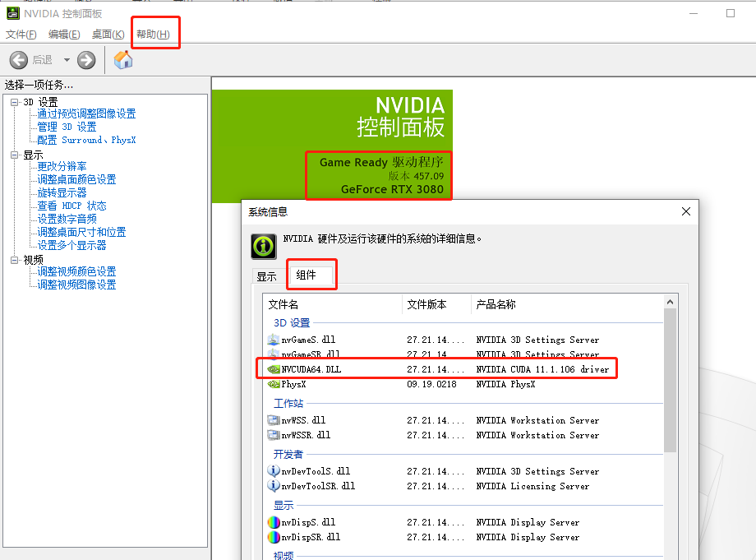
Task: Open 旋转显示器 link
Action: (62, 193)
